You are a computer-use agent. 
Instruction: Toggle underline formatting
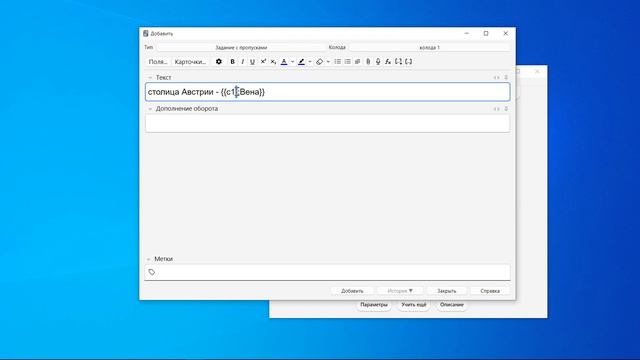pyautogui.click(x=252, y=62)
